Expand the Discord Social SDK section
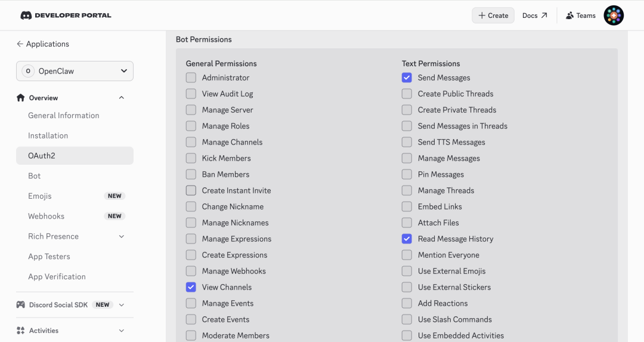Screen dimensions: 644x342 122,305
